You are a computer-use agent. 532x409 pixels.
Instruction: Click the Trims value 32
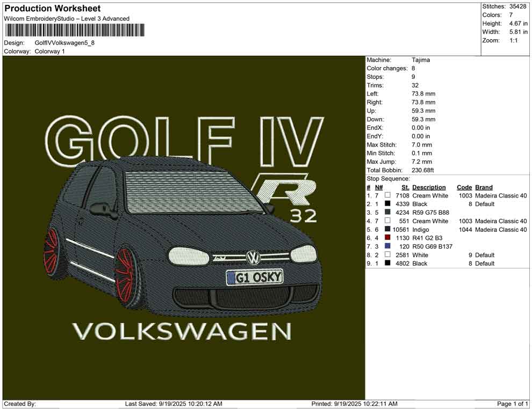click(415, 85)
